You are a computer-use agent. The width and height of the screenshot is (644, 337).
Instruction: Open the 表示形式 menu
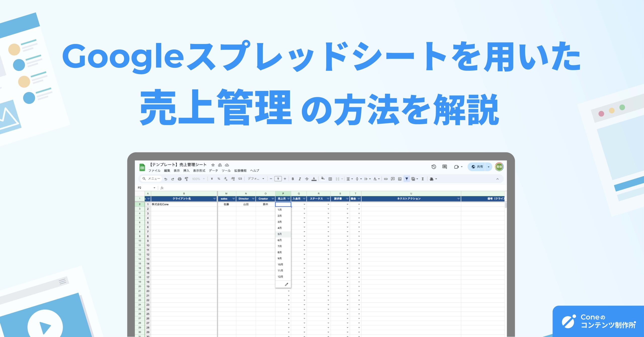pos(199,171)
